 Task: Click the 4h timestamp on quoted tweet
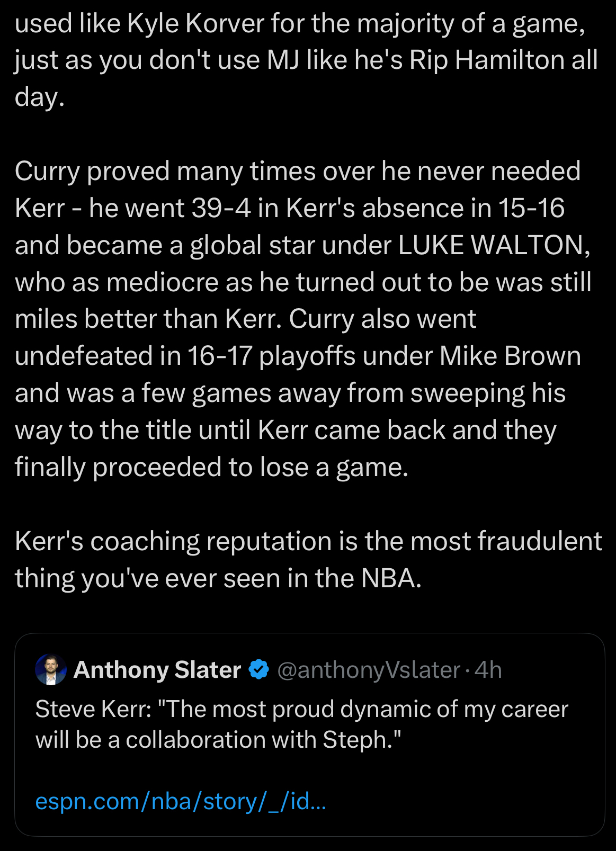(x=488, y=670)
